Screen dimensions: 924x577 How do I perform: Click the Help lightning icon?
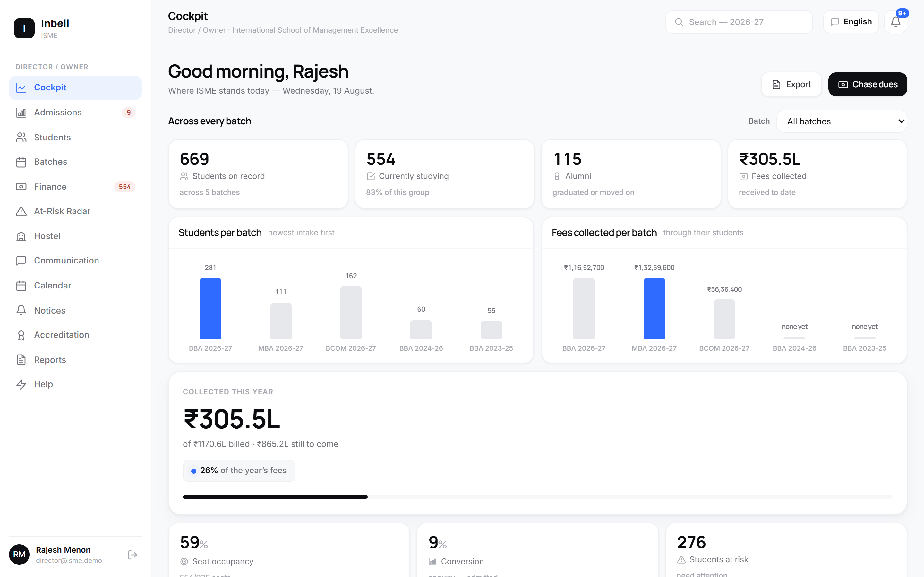21,384
